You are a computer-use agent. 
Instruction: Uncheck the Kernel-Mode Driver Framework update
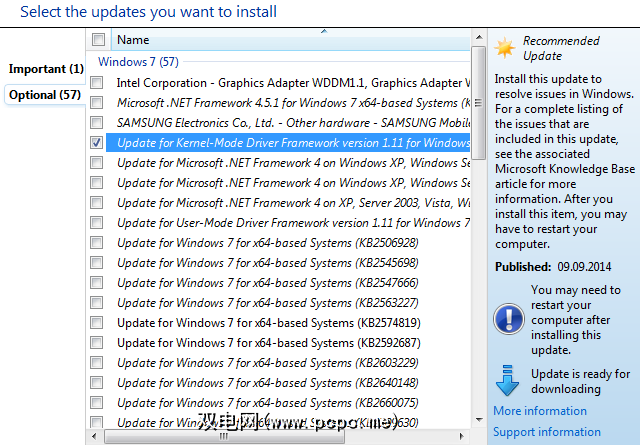97,142
